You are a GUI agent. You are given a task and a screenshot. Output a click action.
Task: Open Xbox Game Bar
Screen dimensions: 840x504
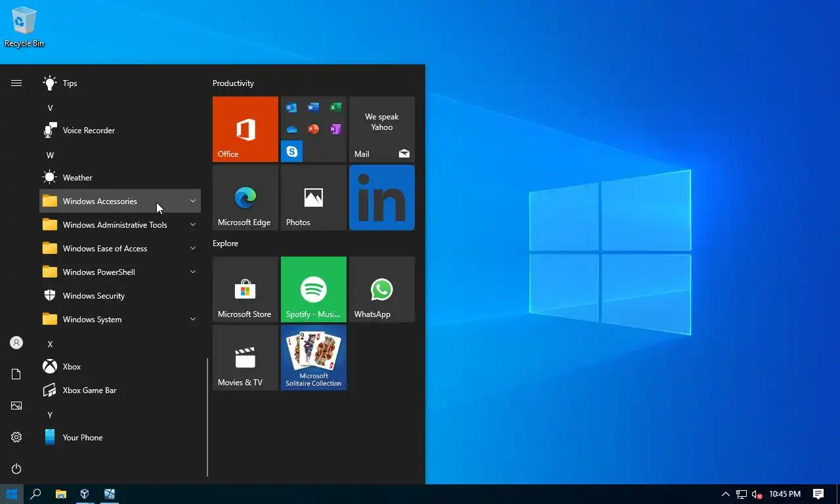click(x=120, y=390)
